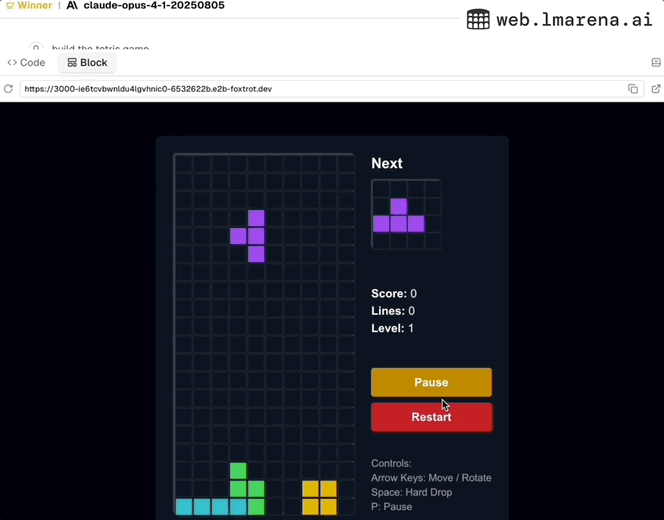This screenshot has height=520, width=664.
Task: Copy the preview URL with the copy icon
Action: tap(633, 89)
